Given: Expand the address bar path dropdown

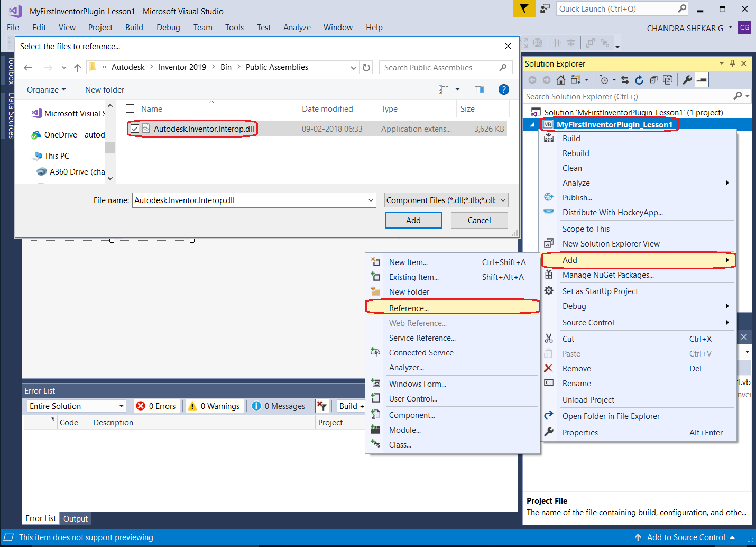Looking at the screenshot, I should pyautogui.click(x=354, y=67).
